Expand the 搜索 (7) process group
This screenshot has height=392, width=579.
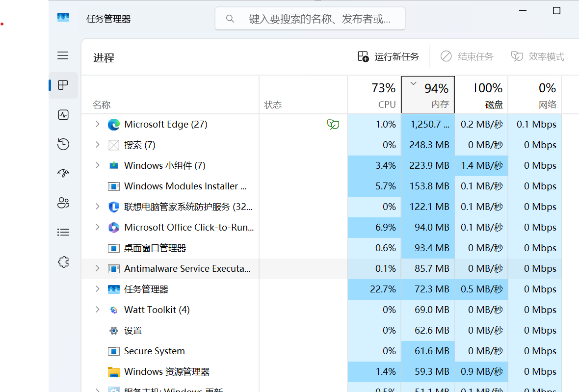point(97,145)
